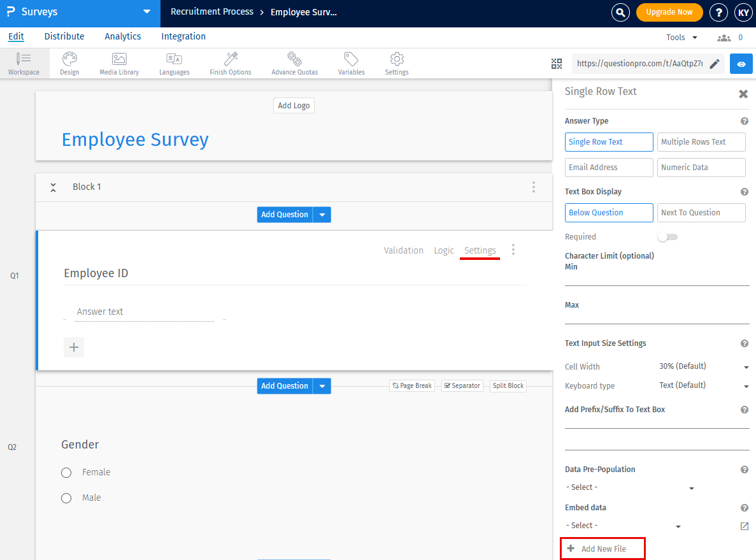756x560 pixels.
Task: Switch to the Distribute tab
Action: [64, 36]
